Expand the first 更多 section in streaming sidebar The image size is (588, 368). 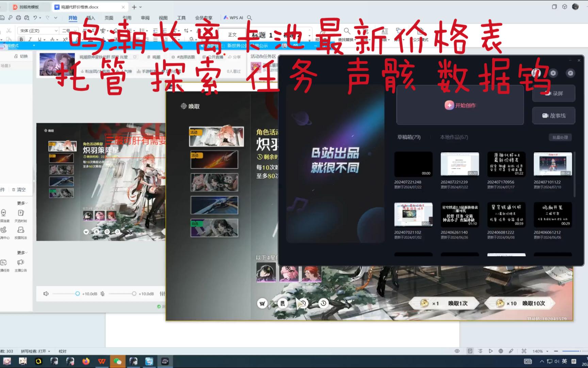pos(22,203)
